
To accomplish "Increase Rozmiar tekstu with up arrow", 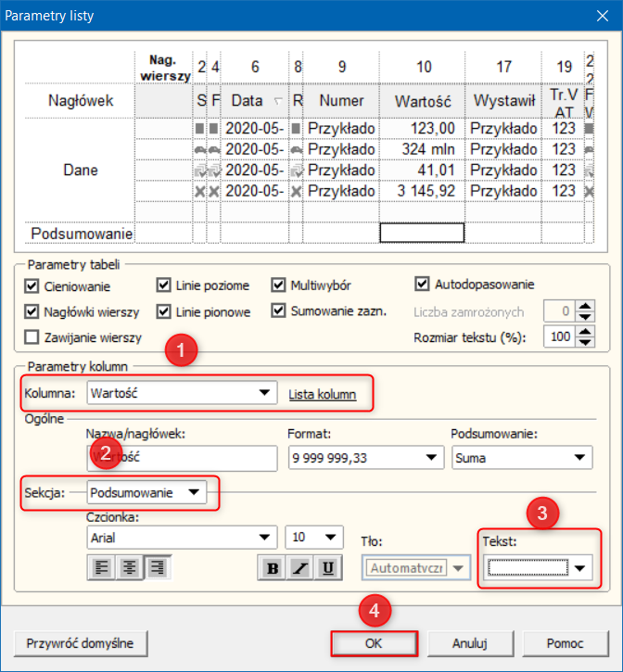I will pos(585,331).
